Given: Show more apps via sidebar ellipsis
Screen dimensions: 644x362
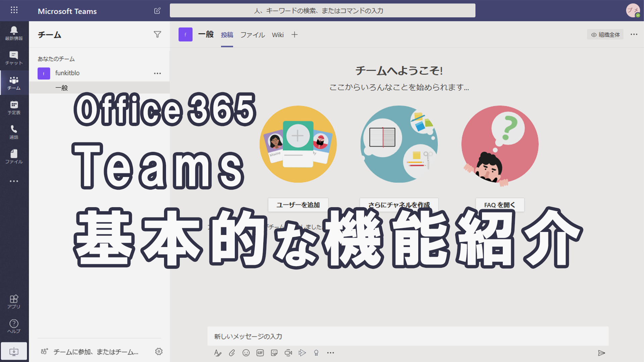Looking at the screenshot, I should (x=14, y=181).
